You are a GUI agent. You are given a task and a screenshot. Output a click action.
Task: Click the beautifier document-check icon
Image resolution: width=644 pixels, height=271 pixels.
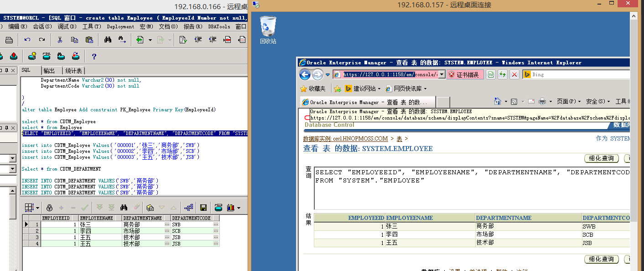point(183,40)
